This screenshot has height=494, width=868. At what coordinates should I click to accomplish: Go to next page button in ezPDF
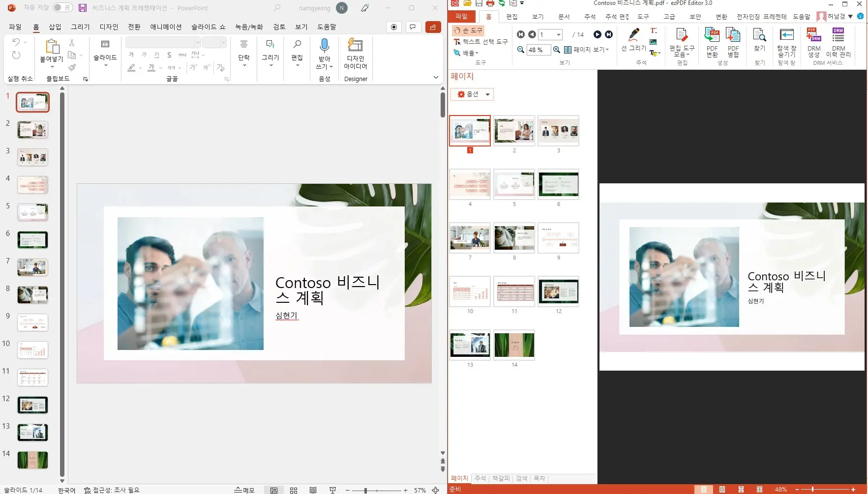click(597, 34)
